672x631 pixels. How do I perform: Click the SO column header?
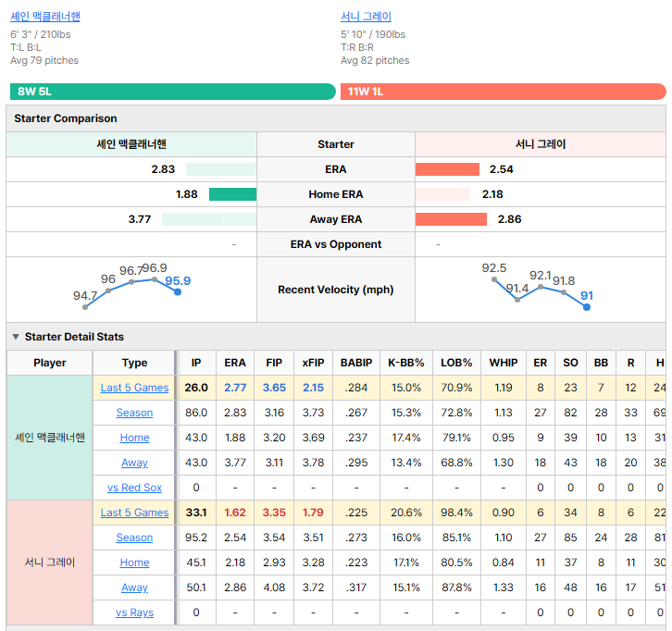click(570, 363)
